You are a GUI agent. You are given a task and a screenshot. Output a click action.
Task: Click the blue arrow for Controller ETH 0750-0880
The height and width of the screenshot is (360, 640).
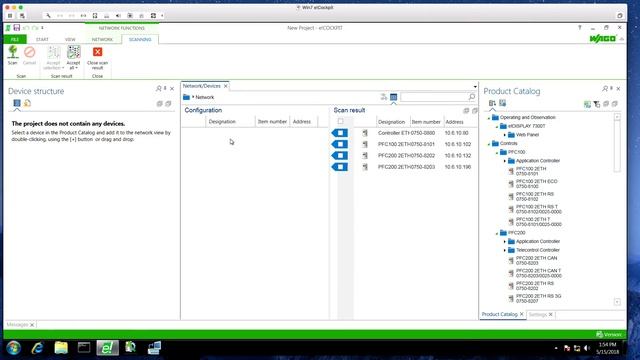click(x=340, y=133)
